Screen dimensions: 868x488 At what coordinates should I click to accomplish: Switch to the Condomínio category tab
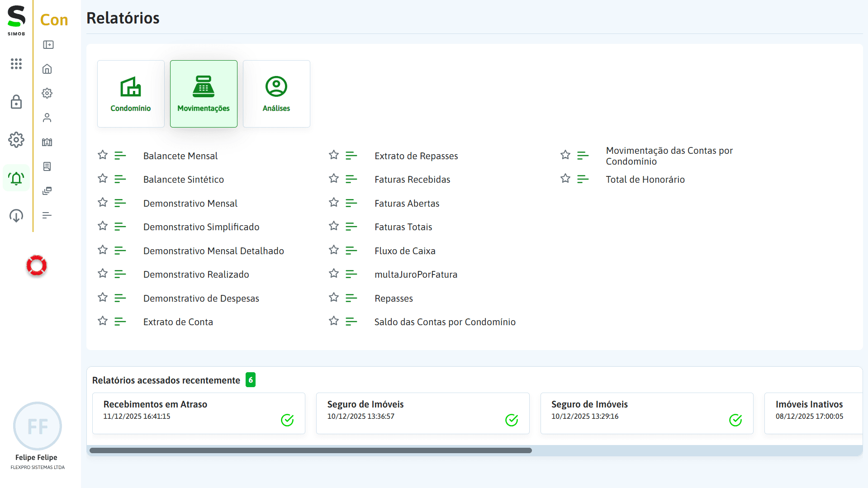(131, 94)
